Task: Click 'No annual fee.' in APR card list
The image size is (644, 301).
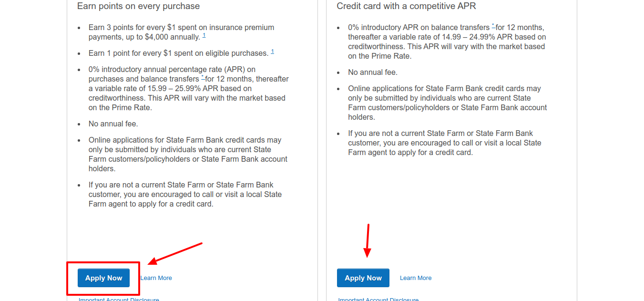Action: [x=373, y=73]
